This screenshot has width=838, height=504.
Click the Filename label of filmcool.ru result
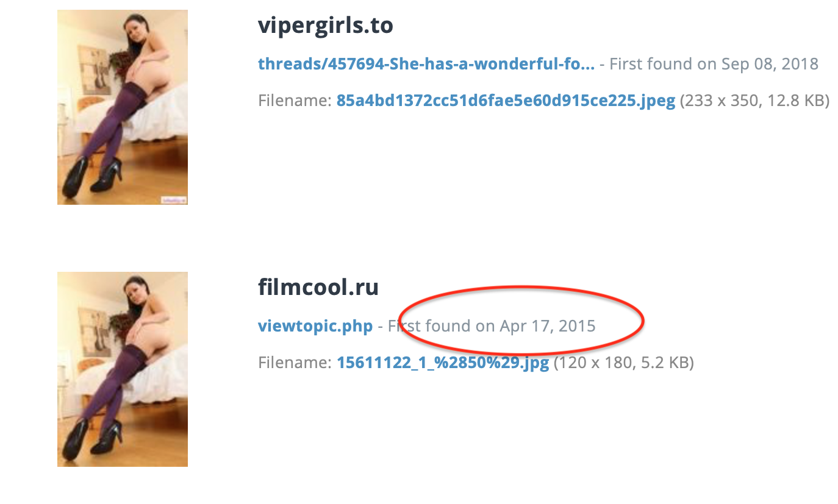click(295, 363)
